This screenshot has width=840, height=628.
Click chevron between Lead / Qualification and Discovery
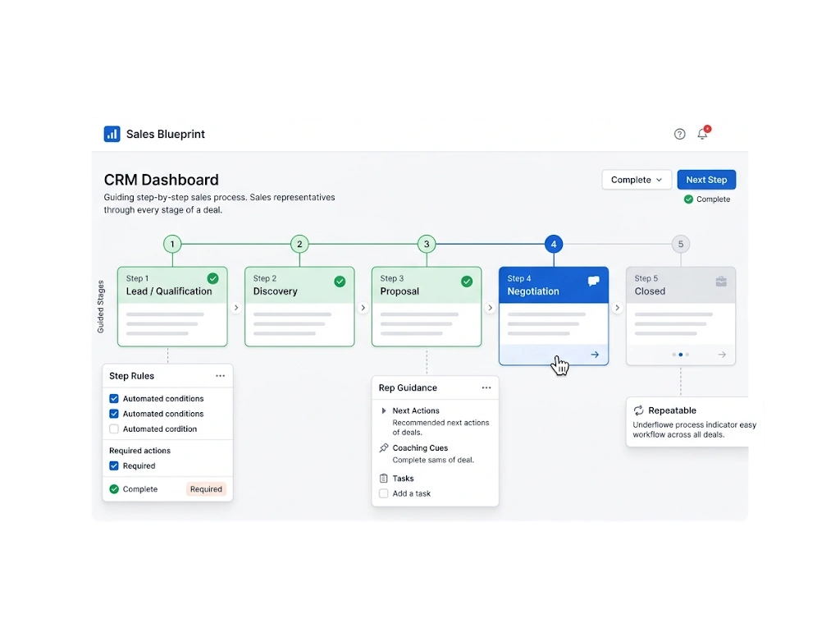click(235, 308)
